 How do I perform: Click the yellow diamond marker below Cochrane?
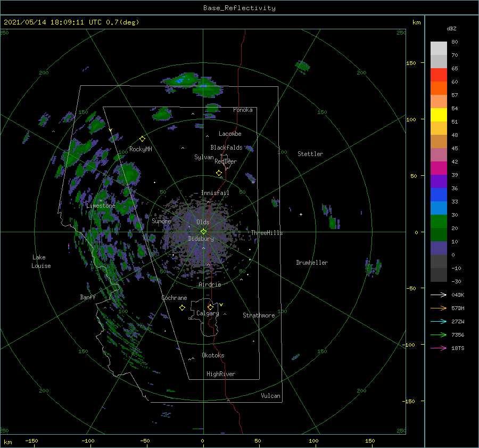[x=182, y=308]
